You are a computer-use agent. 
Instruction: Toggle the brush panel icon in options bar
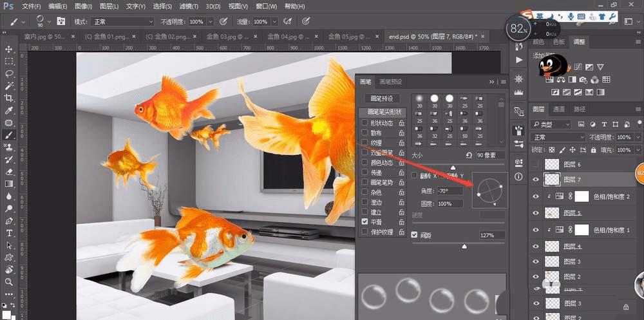click(61, 21)
